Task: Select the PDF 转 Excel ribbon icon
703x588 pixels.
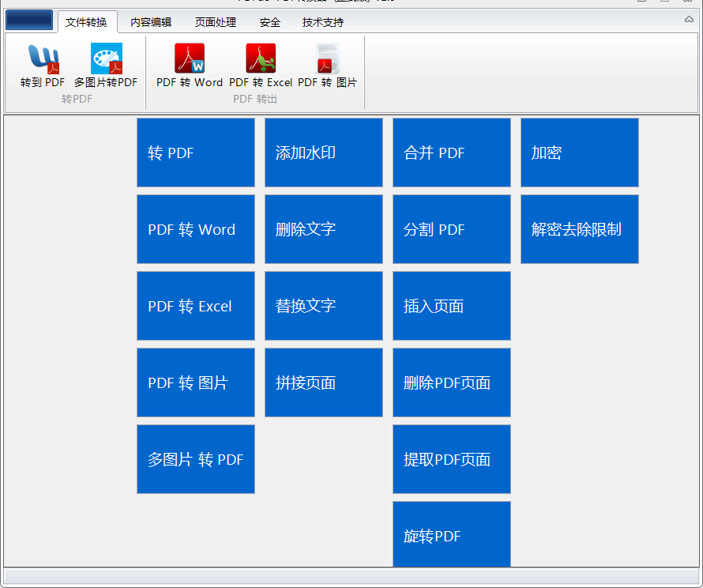Action: point(261,60)
